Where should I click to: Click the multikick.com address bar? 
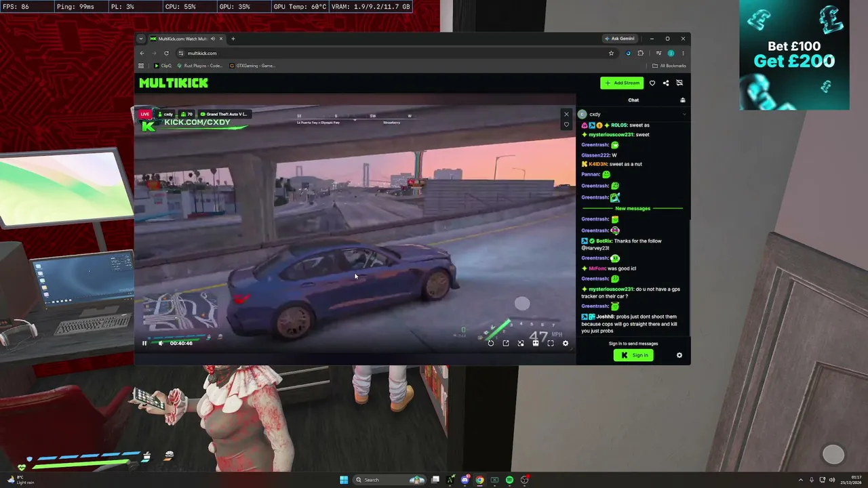coord(397,53)
